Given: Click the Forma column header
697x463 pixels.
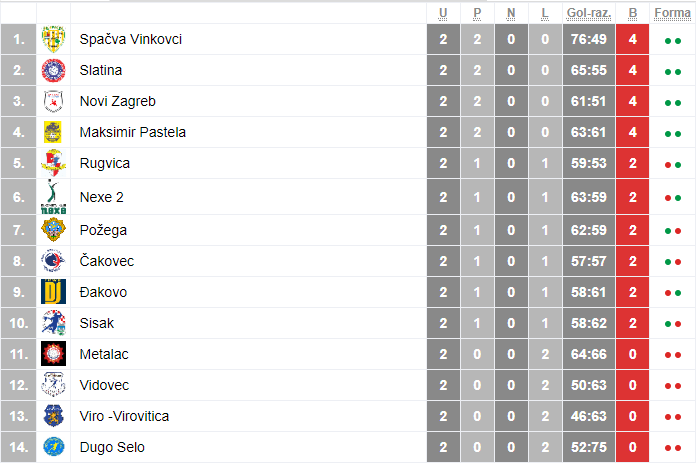Looking at the screenshot, I should [x=671, y=13].
